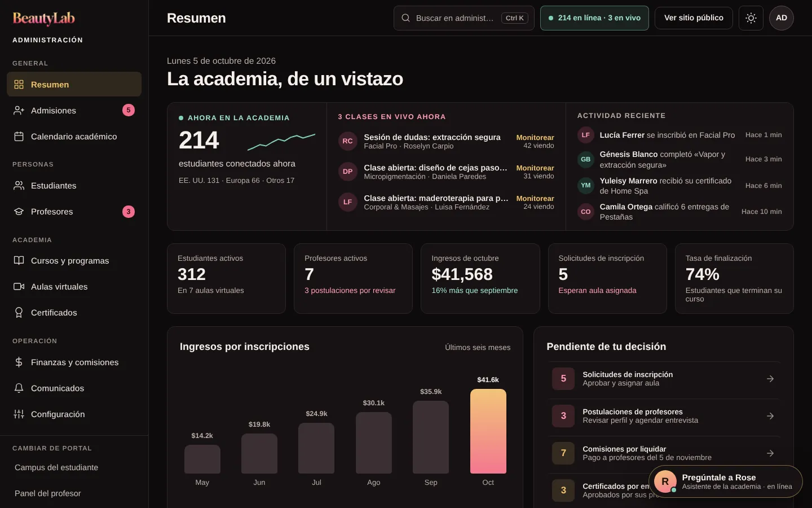Viewport: 812px width, 508px height.
Task: Click the connected students sparkline chart
Action: pyautogui.click(x=281, y=142)
